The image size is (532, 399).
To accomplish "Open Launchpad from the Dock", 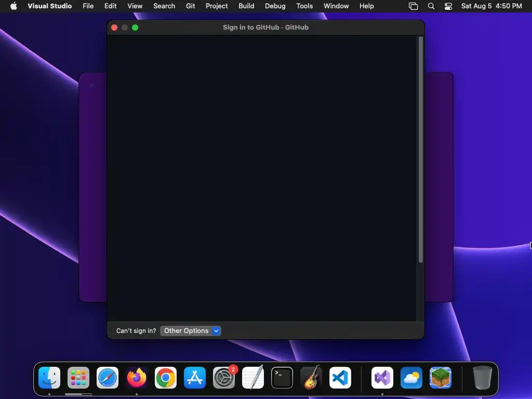I will [x=78, y=378].
